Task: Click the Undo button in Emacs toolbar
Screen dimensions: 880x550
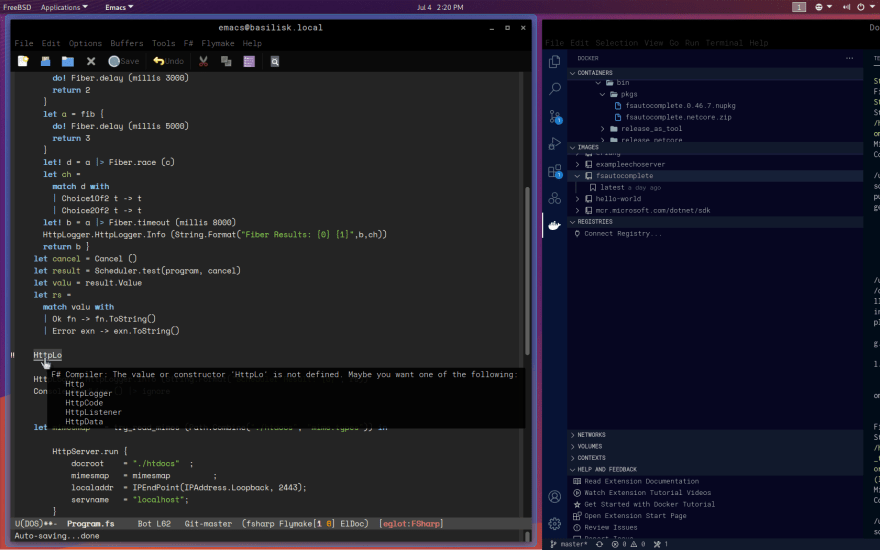Action: click(168, 61)
